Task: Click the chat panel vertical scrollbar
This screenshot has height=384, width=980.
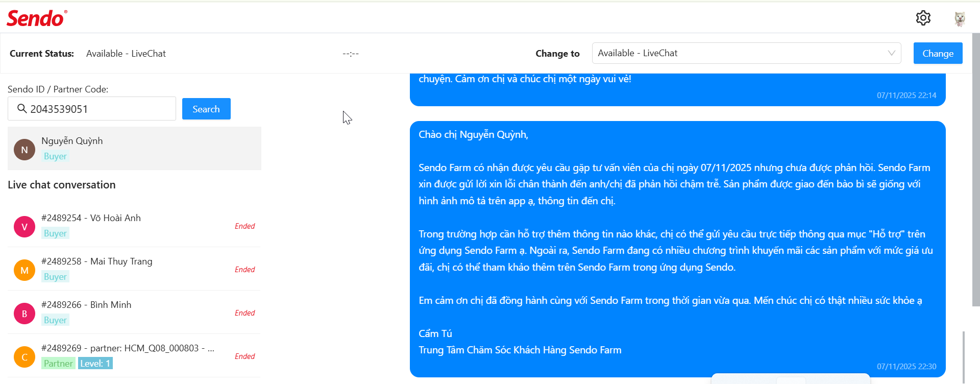Action: coord(964,356)
